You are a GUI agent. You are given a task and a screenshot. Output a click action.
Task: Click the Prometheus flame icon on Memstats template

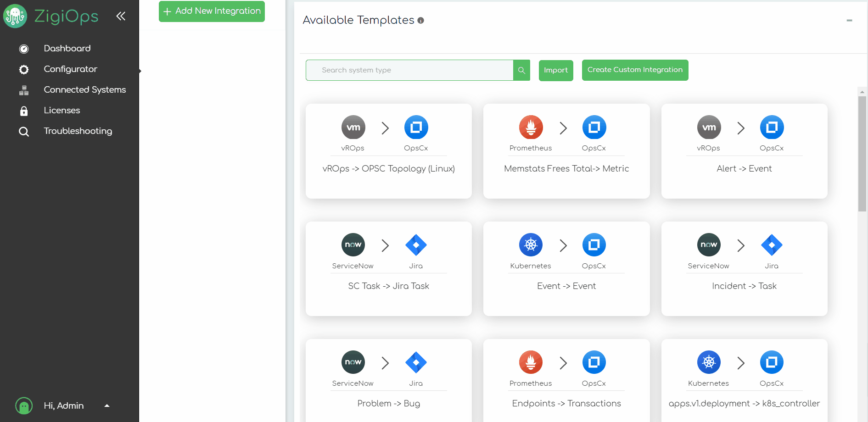[x=530, y=127]
